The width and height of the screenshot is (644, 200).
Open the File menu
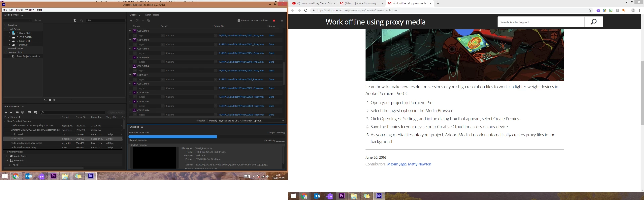coord(5,10)
